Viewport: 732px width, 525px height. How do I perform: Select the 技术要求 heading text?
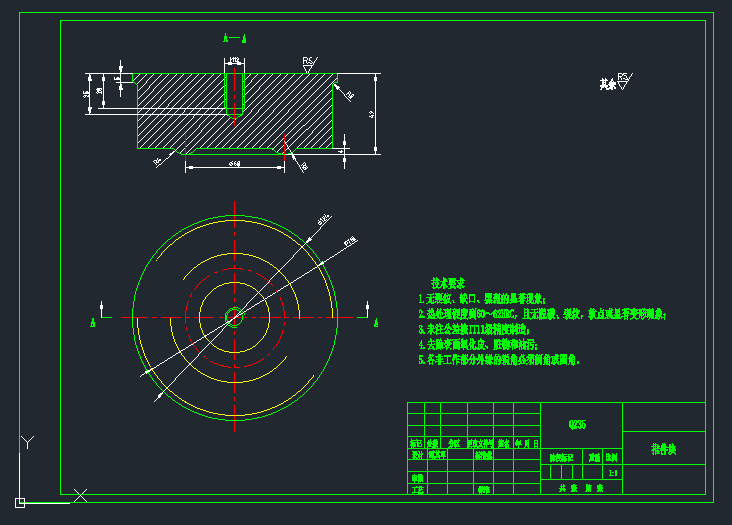[448, 283]
